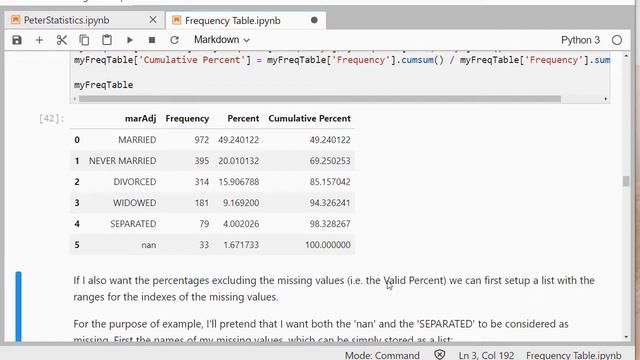The height and width of the screenshot is (360, 640).
Task: Click the 'WIDOWED' cell
Action: click(135, 203)
